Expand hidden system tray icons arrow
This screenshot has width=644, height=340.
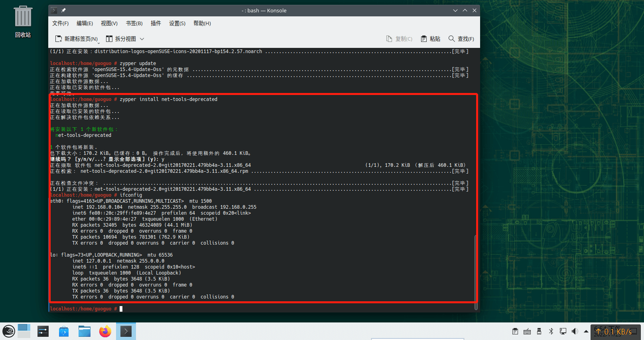586,331
